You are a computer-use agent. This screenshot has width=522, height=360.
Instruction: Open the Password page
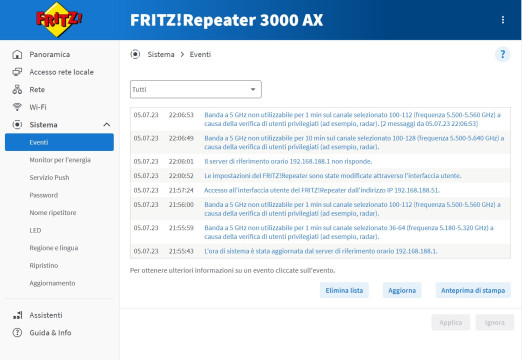[x=44, y=195]
